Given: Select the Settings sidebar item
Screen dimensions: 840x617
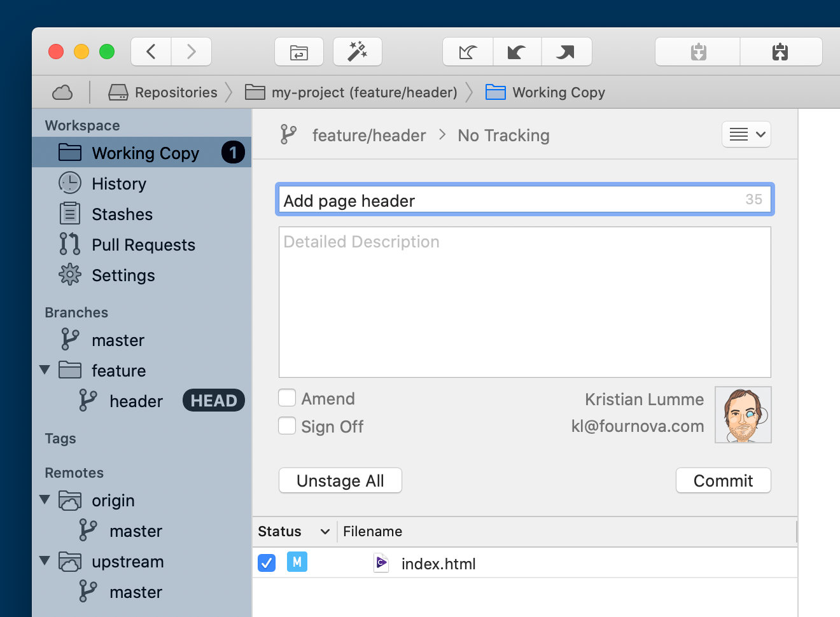Looking at the screenshot, I should [123, 275].
